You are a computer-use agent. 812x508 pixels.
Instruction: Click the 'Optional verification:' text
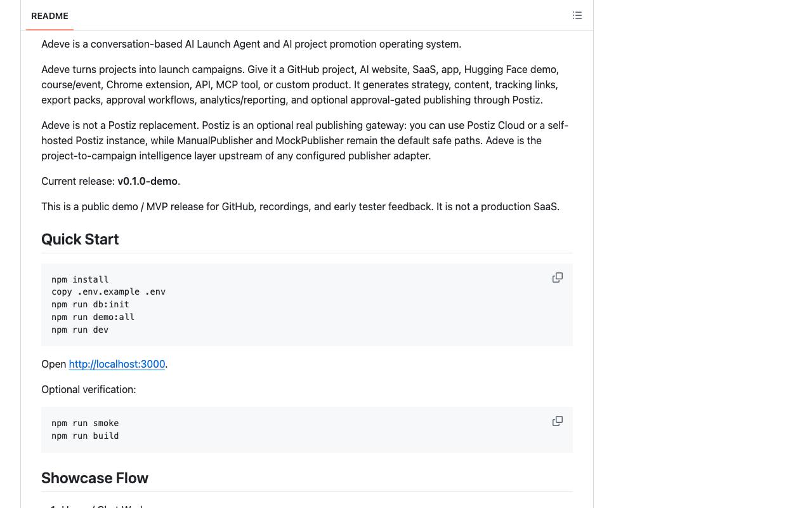point(89,389)
